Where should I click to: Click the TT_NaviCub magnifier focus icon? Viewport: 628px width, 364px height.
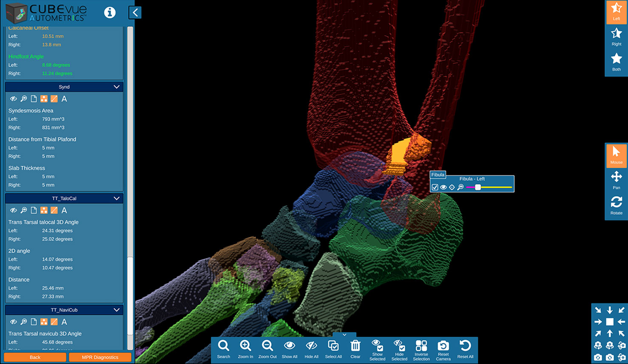coord(24,322)
